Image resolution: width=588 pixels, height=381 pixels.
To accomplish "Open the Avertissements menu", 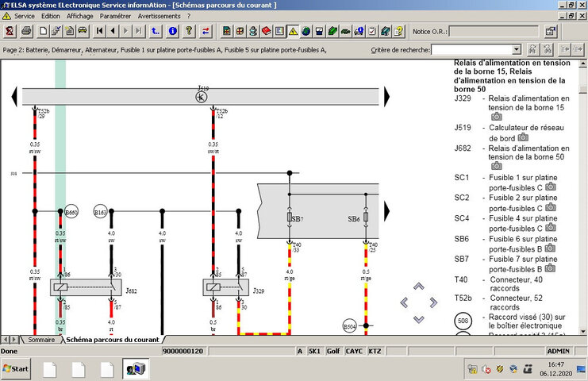I will tap(159, 16).
